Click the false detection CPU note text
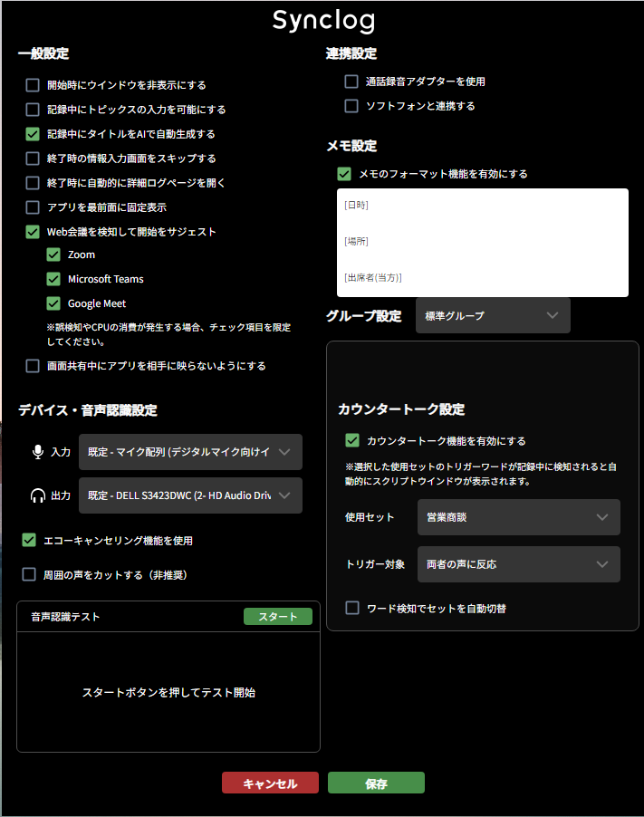644x817 pixels. (x=168, y=334)
